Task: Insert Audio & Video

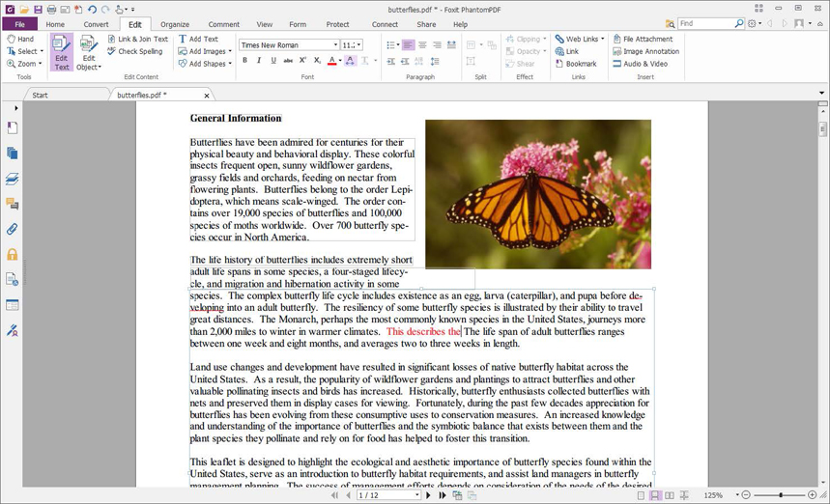Action: pyautogui.click(x=640, y=64)
